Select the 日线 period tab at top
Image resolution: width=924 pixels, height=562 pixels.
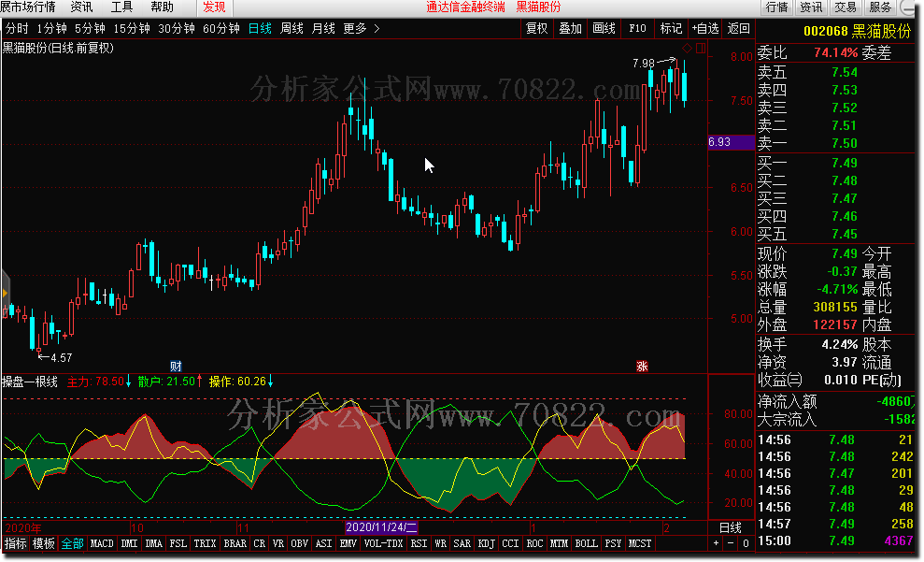tap(260, 28)
